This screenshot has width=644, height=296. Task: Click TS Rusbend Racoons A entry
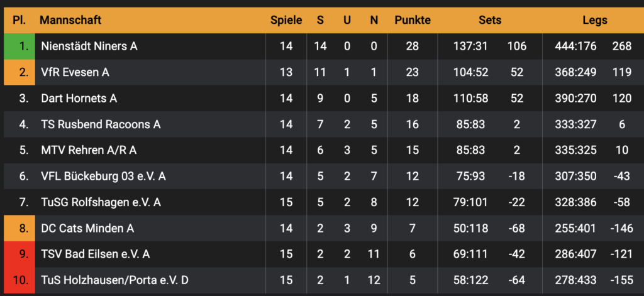(100, 124)
